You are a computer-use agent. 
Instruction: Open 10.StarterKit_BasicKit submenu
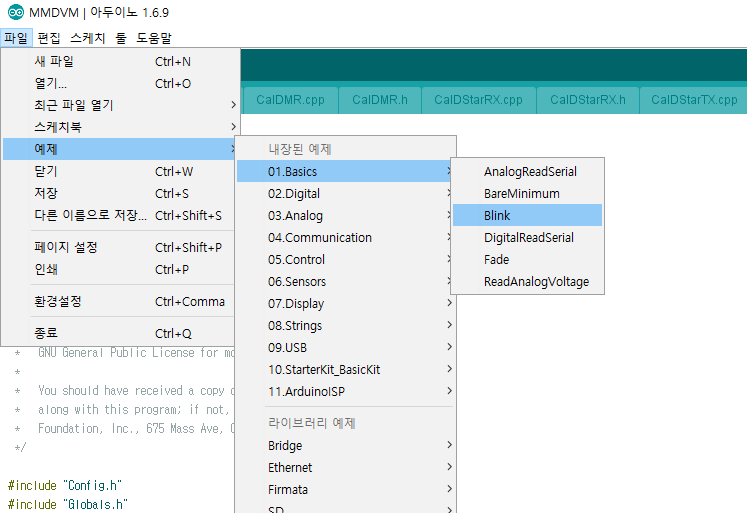346,369
